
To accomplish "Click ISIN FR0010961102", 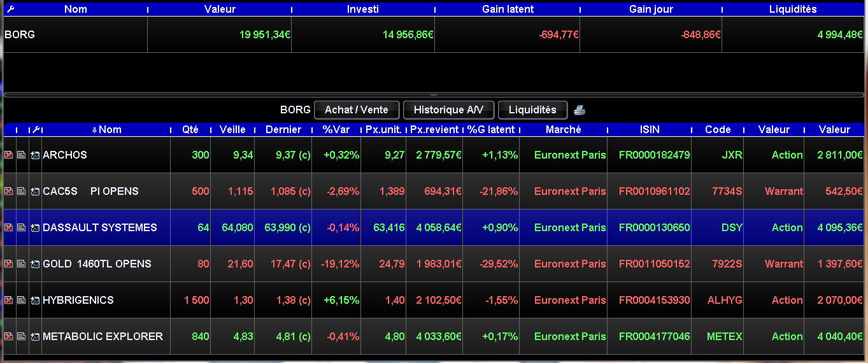I will (x=654, y=191).
